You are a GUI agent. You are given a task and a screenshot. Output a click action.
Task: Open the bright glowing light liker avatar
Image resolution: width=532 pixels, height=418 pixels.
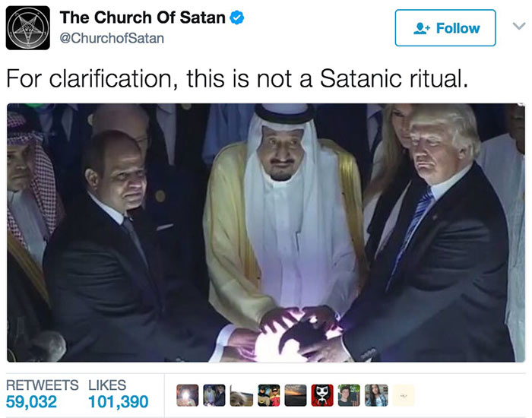tap(187, 395)
